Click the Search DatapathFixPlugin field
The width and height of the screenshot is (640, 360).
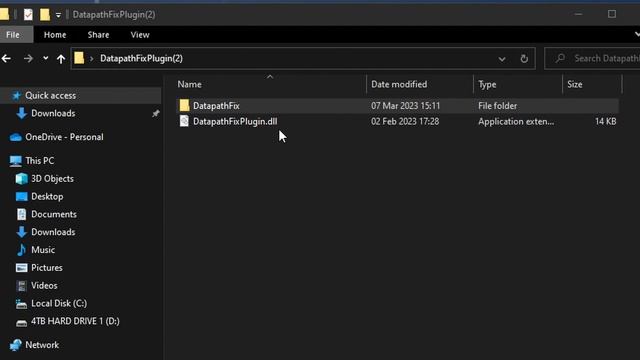coord(593,59)
